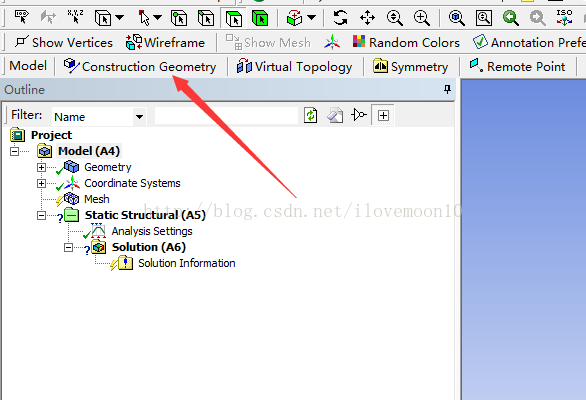
Task: Activate the XYZ coordinate hit point tool
Action: 75,17
